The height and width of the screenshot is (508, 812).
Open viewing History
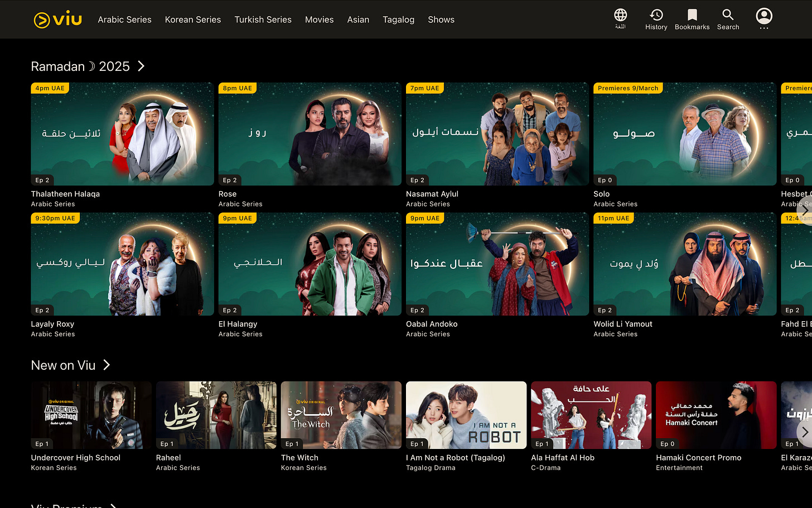click(656, 18)
